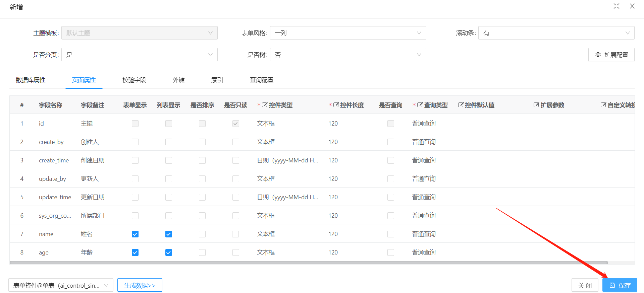
Task: Switch to the 数据库属性 tab
Action: 31,80
